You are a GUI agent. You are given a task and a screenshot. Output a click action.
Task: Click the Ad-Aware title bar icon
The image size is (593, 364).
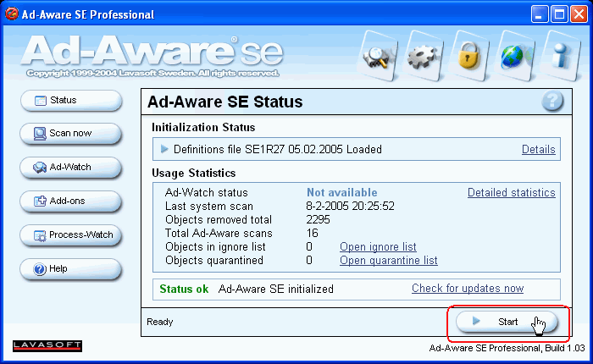(x=11, y=14)
